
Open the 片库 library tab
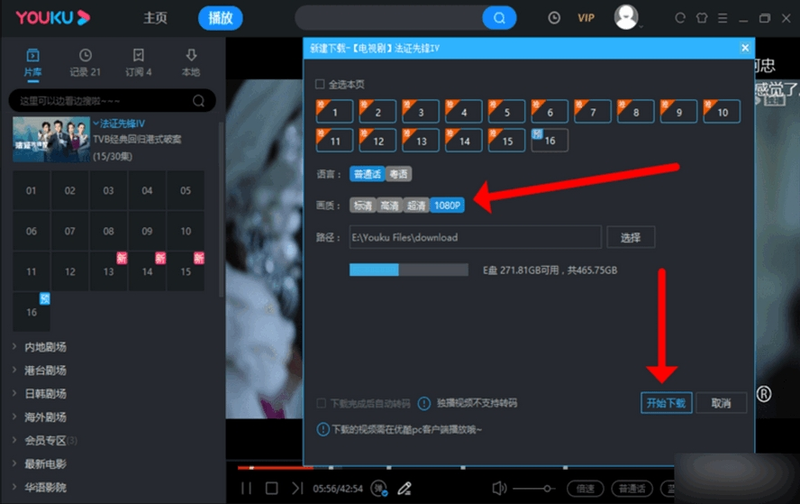(33, 62)
